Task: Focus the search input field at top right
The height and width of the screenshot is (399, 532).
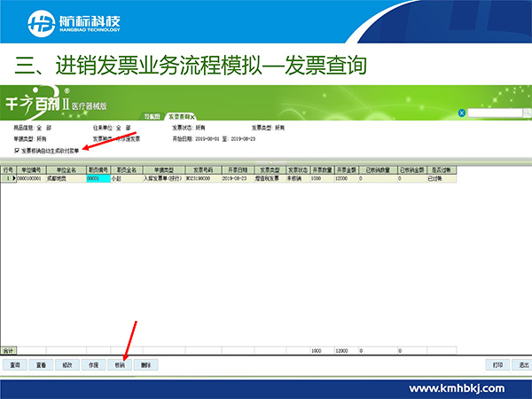Action: (495, 113)
